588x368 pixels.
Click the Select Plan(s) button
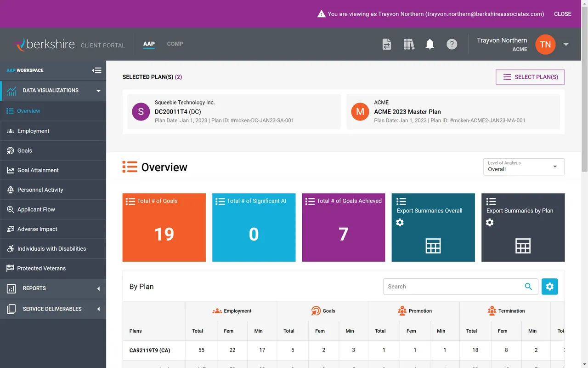coord(530,77)
